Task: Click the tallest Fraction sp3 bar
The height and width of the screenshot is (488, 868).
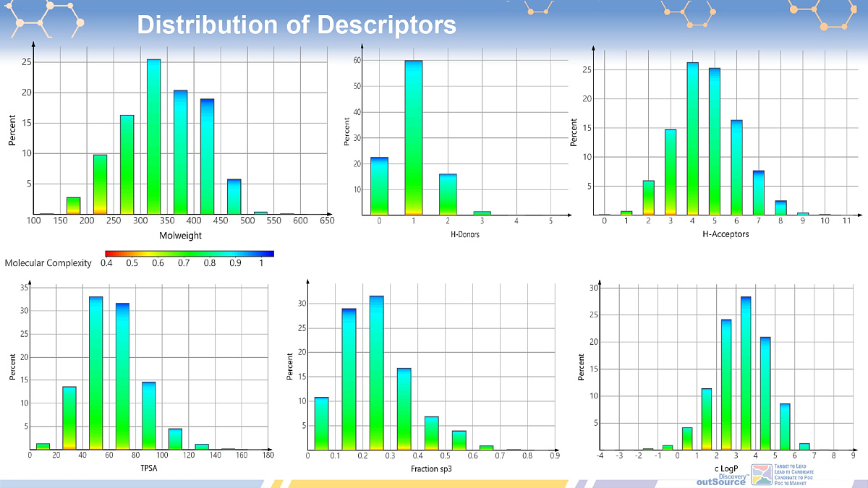Action: point(376,373)
